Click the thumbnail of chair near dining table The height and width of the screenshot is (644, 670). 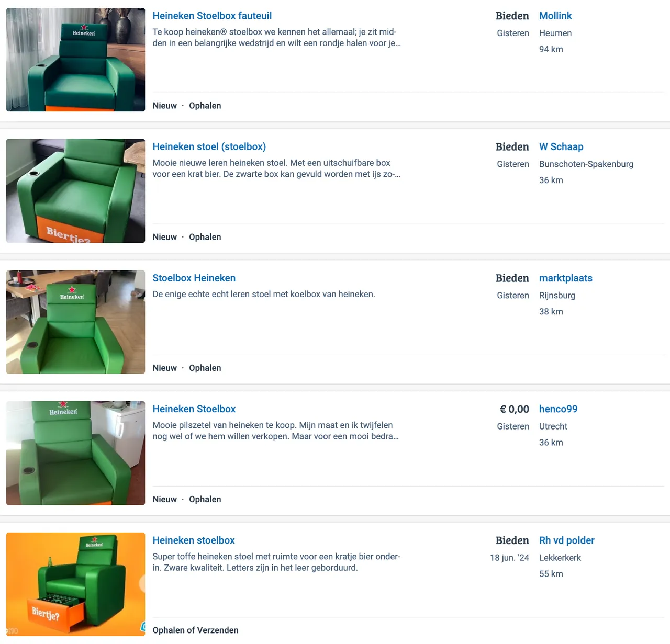(x=75, y=322)
